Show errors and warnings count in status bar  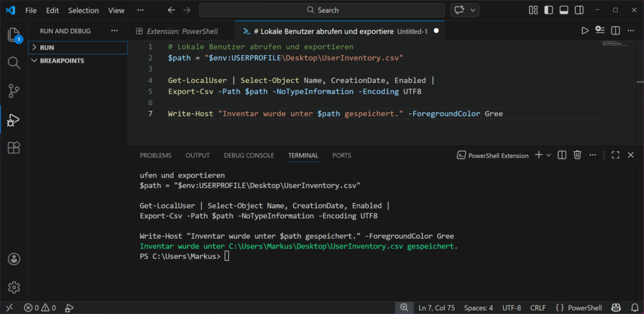40,308
